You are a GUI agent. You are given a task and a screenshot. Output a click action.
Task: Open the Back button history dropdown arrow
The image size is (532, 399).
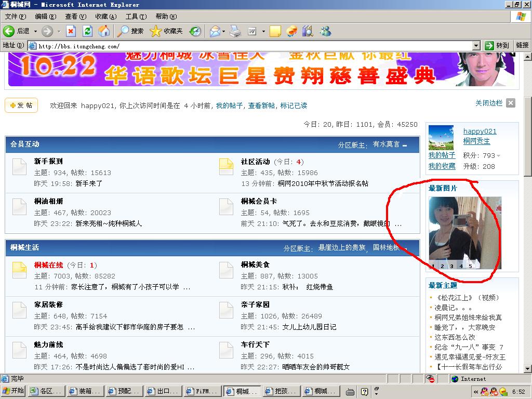35,31
